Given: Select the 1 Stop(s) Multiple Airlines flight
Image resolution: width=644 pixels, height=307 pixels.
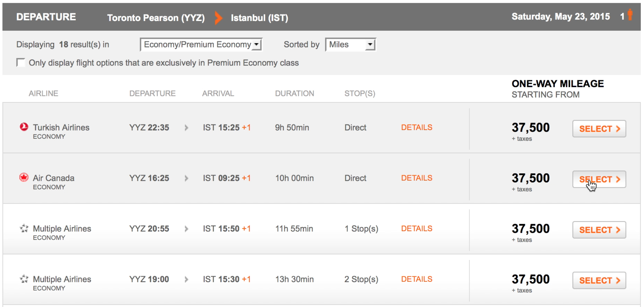Looking at the screenshot, I should (599, 230).
